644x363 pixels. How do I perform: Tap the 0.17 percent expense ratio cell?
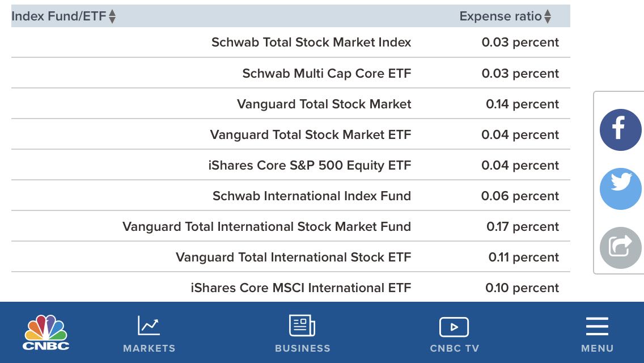click(522, 227)
